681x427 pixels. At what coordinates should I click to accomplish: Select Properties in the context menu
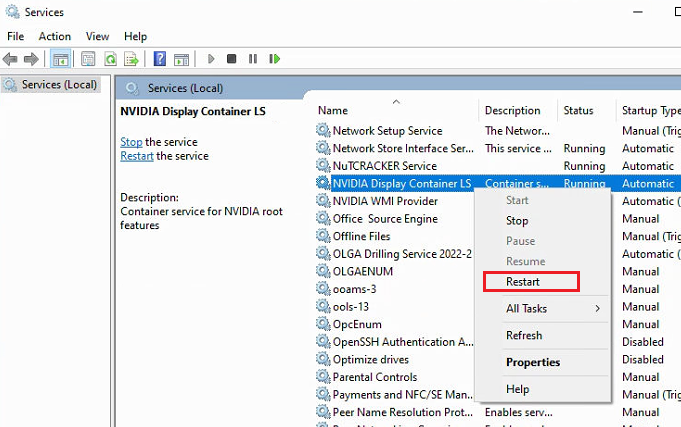pos(533,362)
